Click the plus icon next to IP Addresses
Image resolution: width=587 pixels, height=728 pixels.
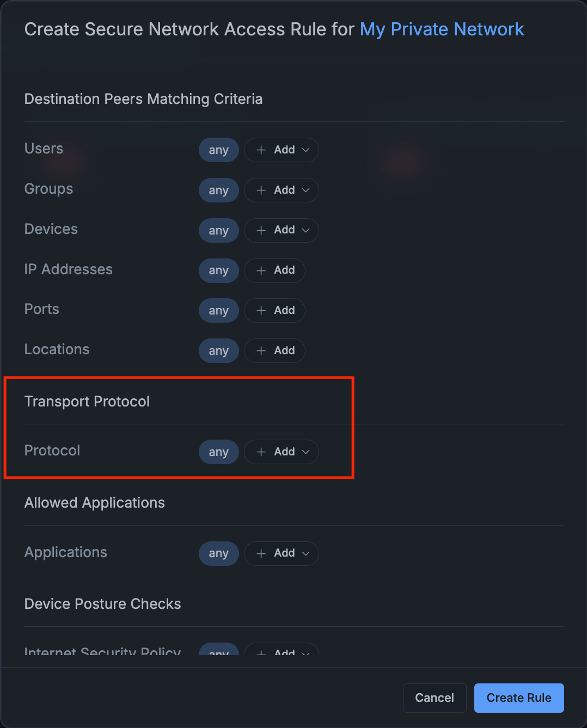260,270
